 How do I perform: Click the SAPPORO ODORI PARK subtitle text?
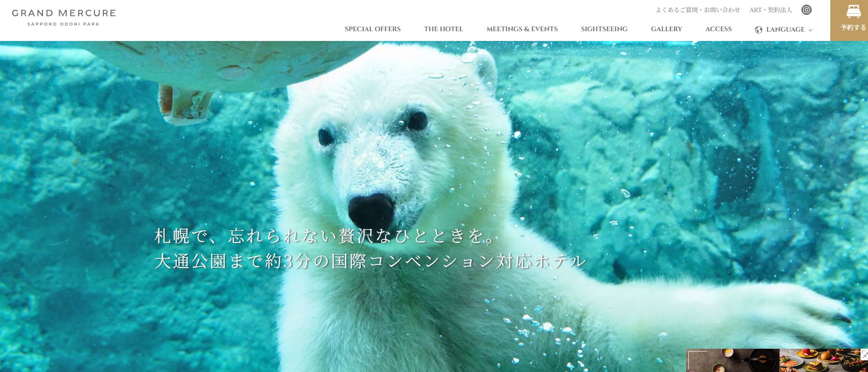click(x=63, y=24)
